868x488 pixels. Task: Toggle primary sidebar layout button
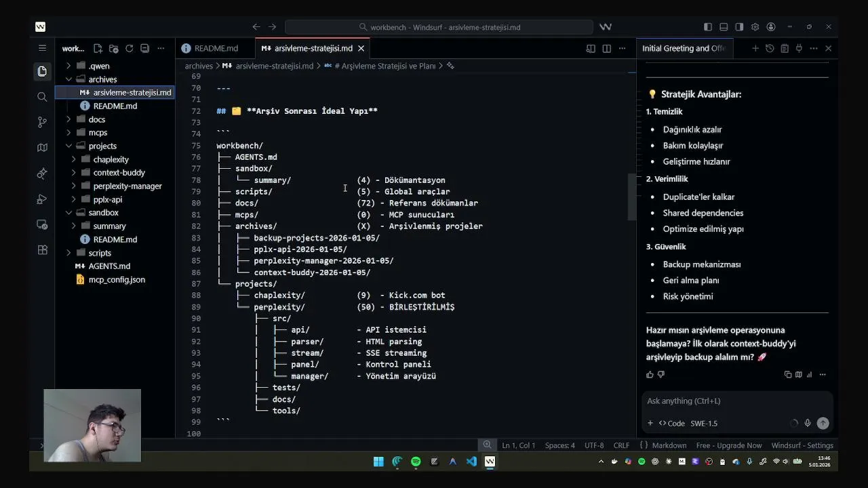[x=708, y=27]
